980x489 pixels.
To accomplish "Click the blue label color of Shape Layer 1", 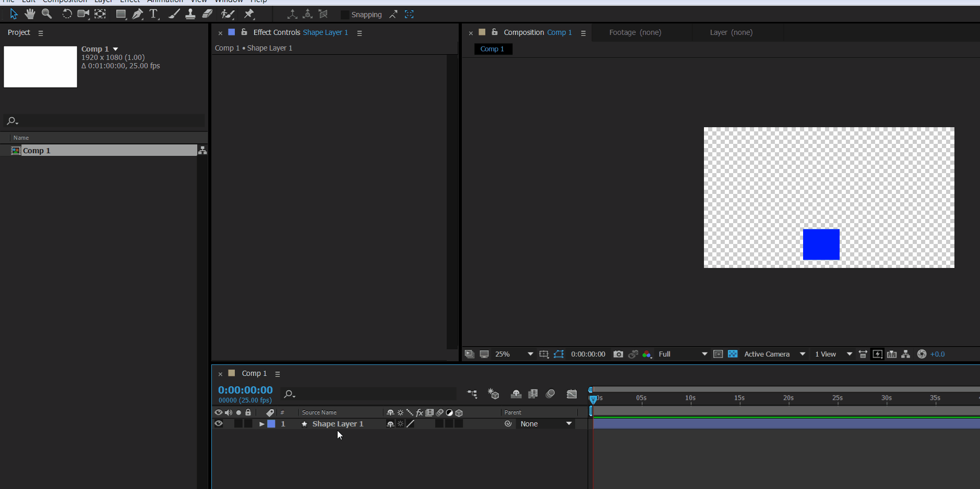I will (271, 424).
